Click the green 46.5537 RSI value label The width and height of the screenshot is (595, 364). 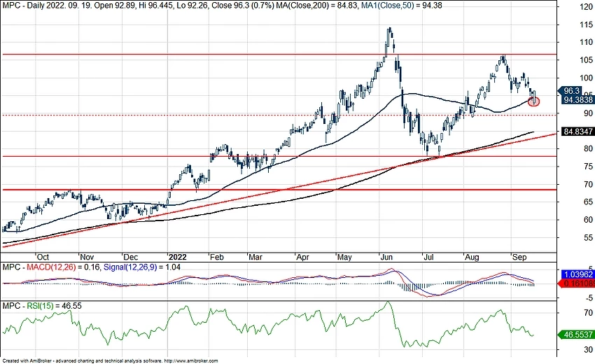pos(577,335)
